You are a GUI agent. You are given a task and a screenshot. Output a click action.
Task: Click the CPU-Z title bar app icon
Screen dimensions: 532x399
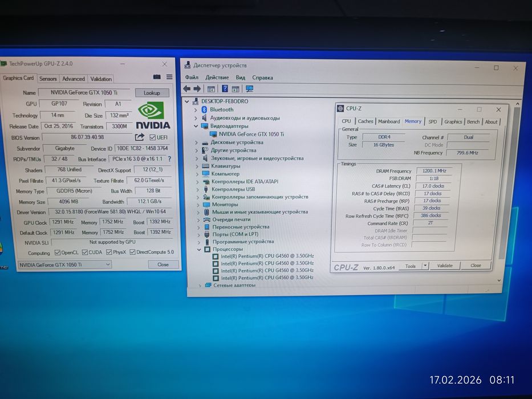click(340, 108)
